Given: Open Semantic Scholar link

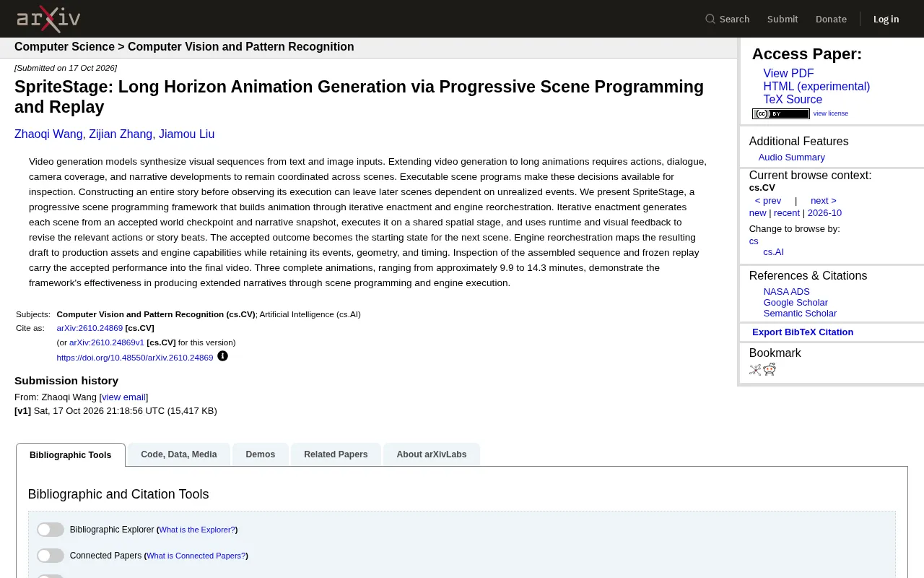Looking at the screenshot, I should coord(800,314).
